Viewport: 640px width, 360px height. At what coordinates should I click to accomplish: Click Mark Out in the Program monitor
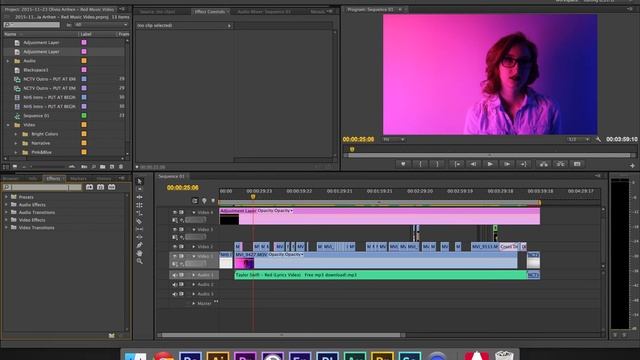coord(437,164)
